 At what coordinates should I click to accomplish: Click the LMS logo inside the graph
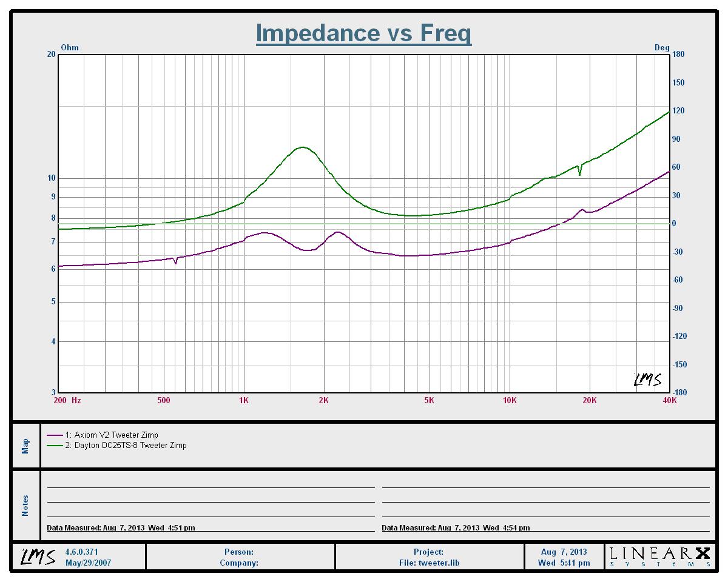pos(648,380)
